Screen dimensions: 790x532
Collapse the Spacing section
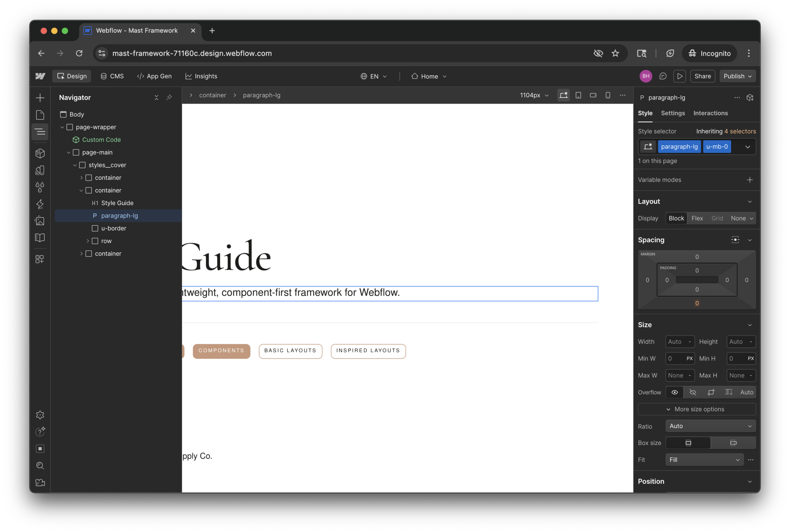750,240
